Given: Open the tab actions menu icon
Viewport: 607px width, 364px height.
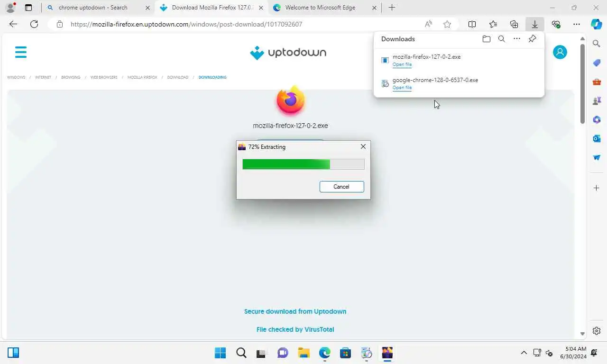Looking at the screenshot, I should (x=28, y=8).
